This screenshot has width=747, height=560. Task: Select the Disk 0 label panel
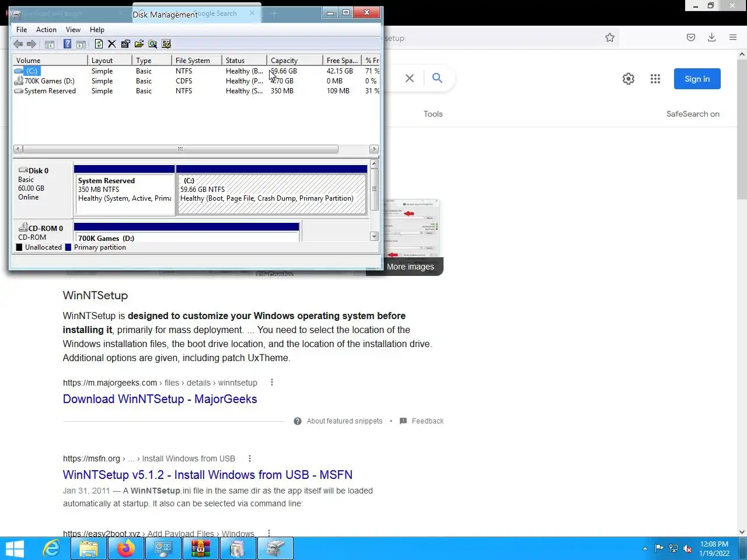(43, 190)
